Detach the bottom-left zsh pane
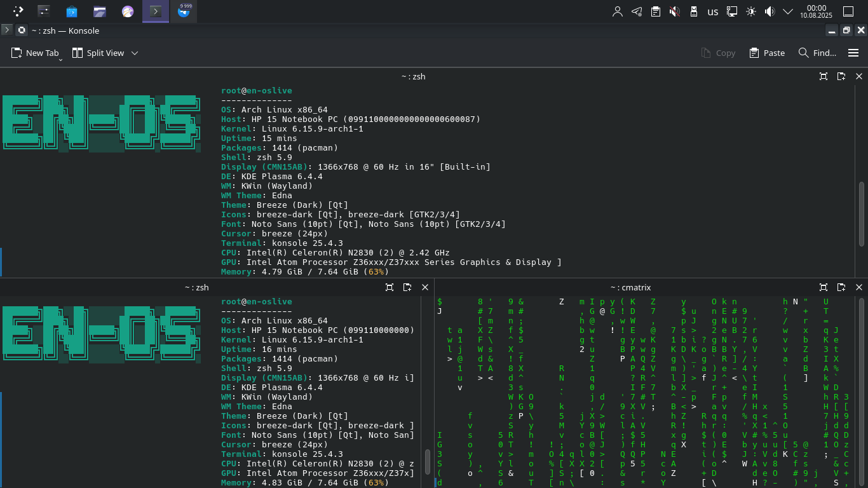Viewport: 868px width, 488px height. (x=407, y=287)
